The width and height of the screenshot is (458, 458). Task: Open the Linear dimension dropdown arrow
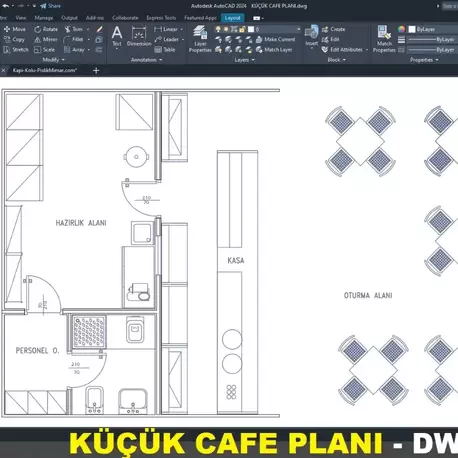coord(182,29)
